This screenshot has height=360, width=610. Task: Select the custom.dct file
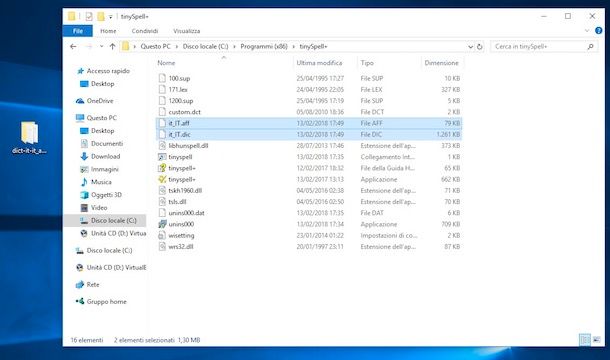pos(185,112)
